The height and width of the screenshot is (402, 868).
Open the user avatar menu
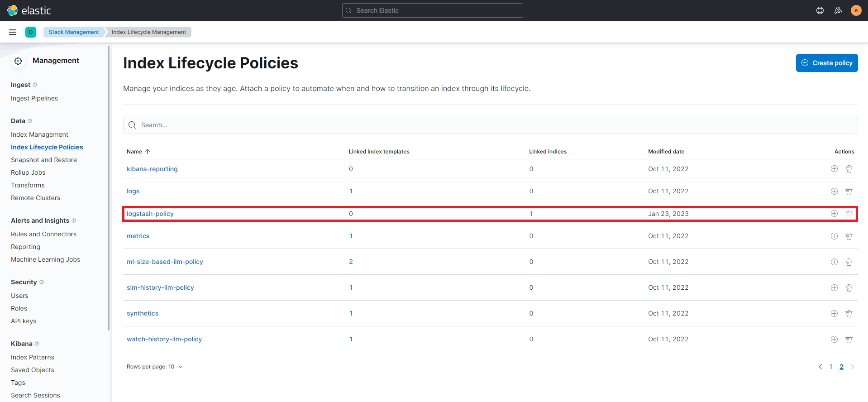856,10
